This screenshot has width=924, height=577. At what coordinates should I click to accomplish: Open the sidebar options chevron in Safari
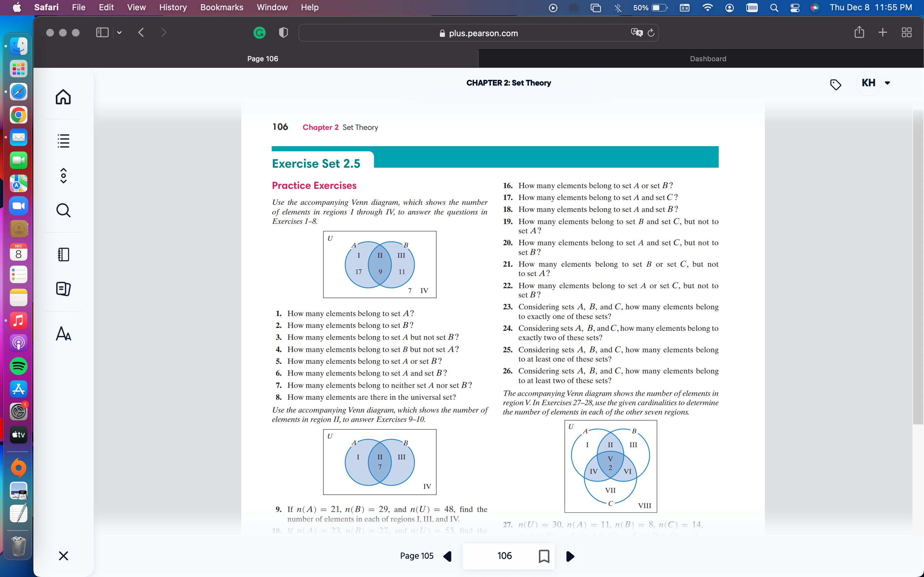pyautogui.click(x=119, y=32)
